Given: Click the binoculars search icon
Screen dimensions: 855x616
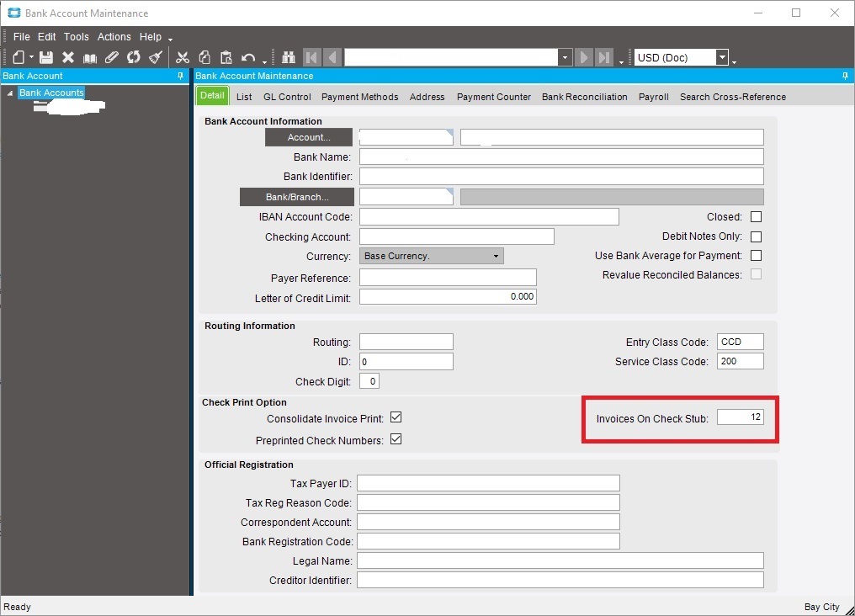Looking at the screenshot, I should 288,57.
